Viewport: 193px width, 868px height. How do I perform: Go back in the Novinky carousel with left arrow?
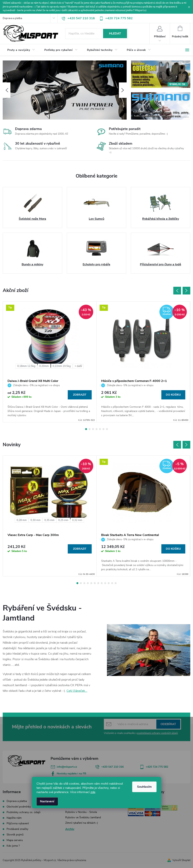click(x=177, y=444)
